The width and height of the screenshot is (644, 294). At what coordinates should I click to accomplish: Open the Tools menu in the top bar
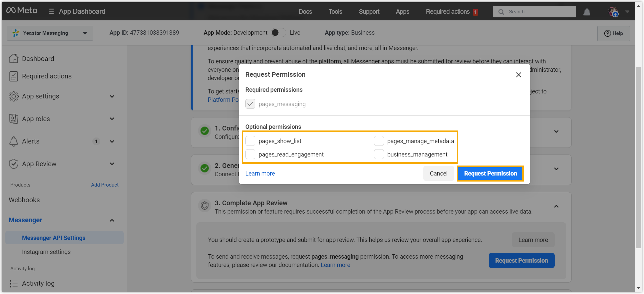(x=335, y=12)
